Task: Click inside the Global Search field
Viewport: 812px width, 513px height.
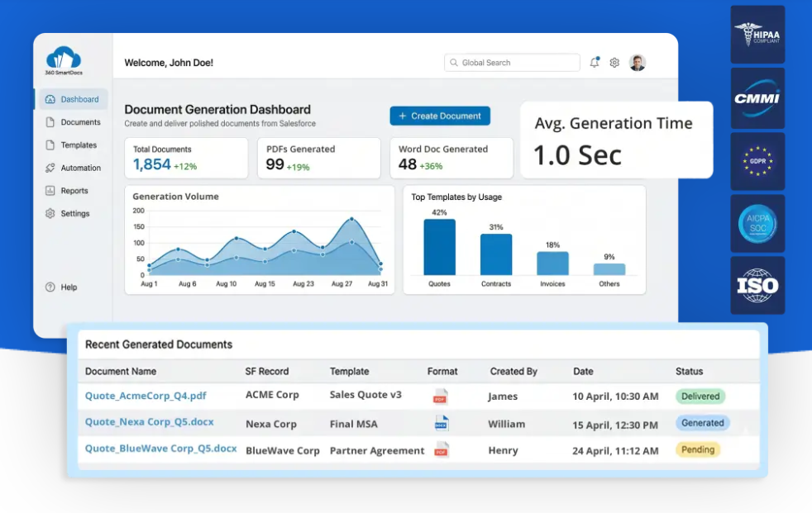Action: [x=512, y=63]
